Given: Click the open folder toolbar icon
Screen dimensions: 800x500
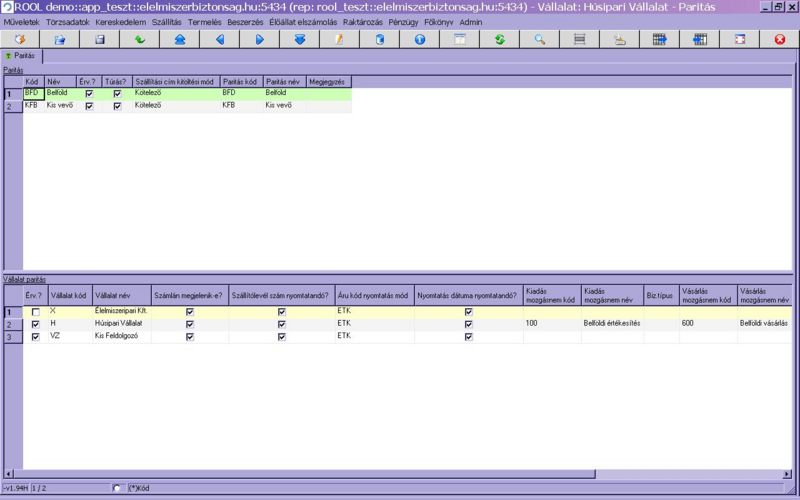Looking at the screenshot, I should [x=59, y=40].
